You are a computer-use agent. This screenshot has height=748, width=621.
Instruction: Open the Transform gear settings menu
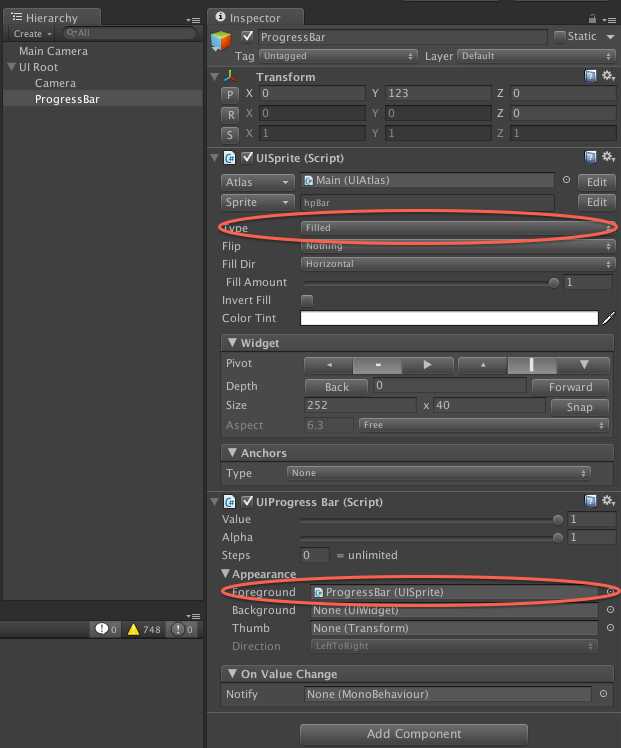(608, 75)
